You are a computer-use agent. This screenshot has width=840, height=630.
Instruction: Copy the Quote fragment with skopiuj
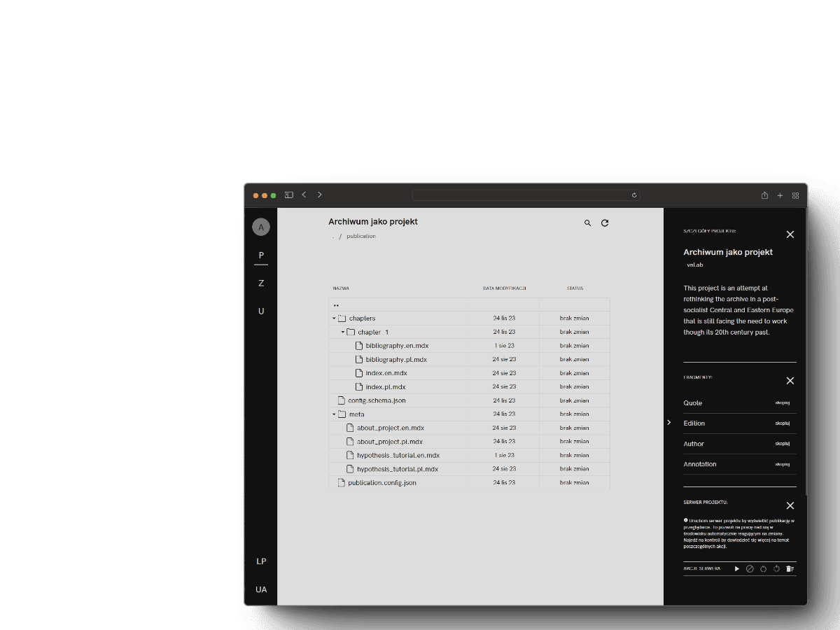coord(783,402)
